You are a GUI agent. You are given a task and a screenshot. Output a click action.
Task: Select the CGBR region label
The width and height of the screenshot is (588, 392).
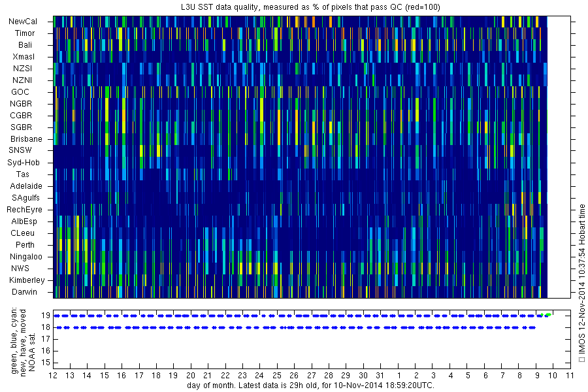21,116
